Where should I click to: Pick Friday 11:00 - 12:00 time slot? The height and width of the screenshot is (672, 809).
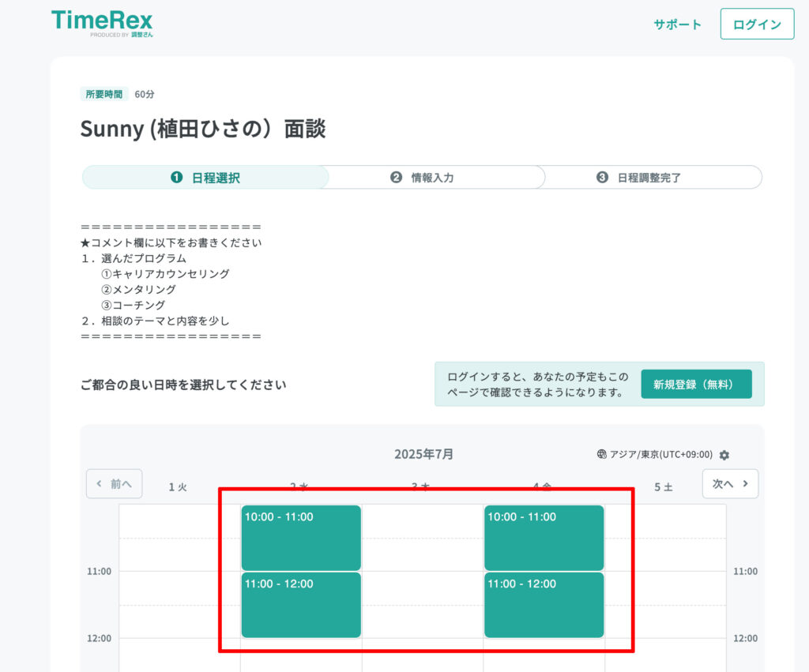coord(544,605)
